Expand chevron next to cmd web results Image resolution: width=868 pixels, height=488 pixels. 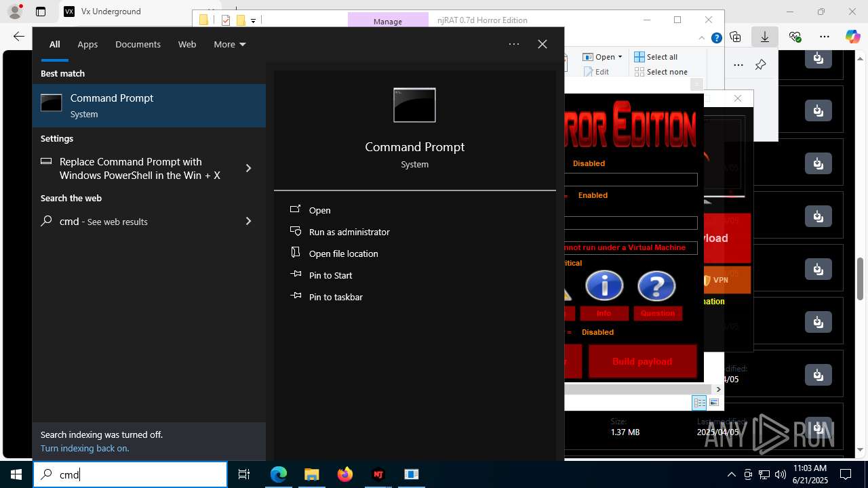coord(248,221)
